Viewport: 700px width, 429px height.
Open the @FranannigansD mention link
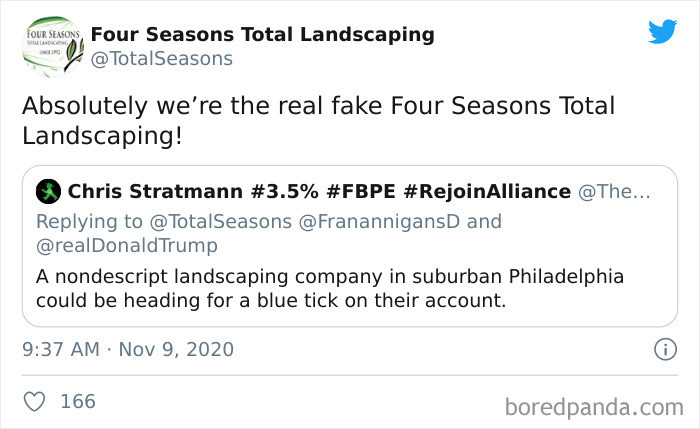[x=379, y=221]
